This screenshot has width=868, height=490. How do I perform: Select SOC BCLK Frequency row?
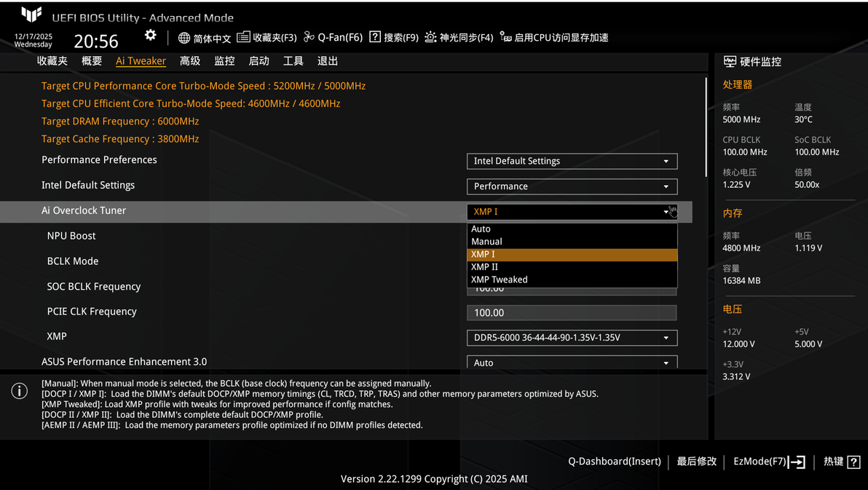coord(93,286)
